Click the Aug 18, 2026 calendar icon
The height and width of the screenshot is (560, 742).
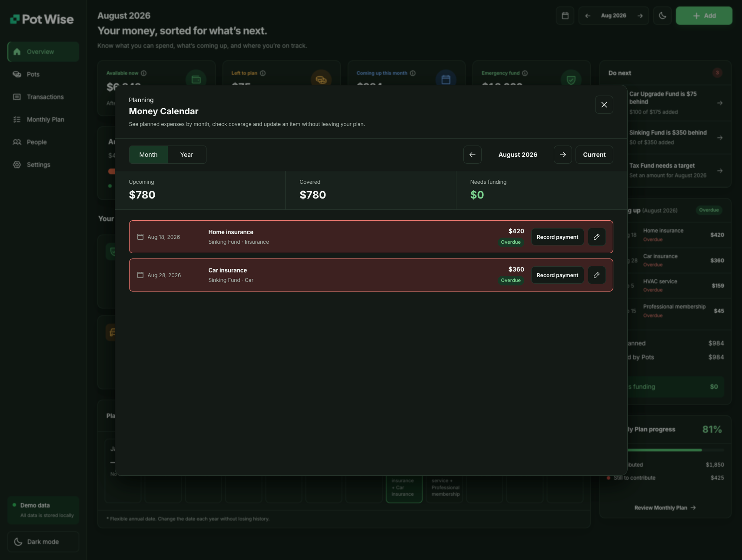pyautogui.click(x=140, y=237)
